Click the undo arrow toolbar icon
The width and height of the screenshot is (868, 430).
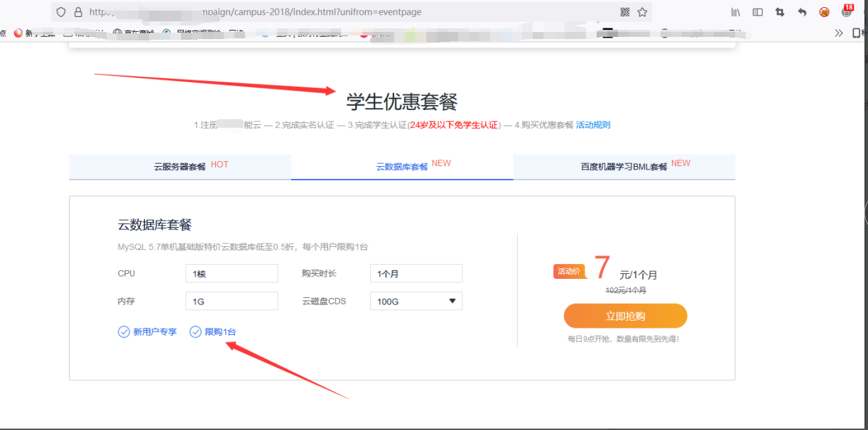point(802,12)
